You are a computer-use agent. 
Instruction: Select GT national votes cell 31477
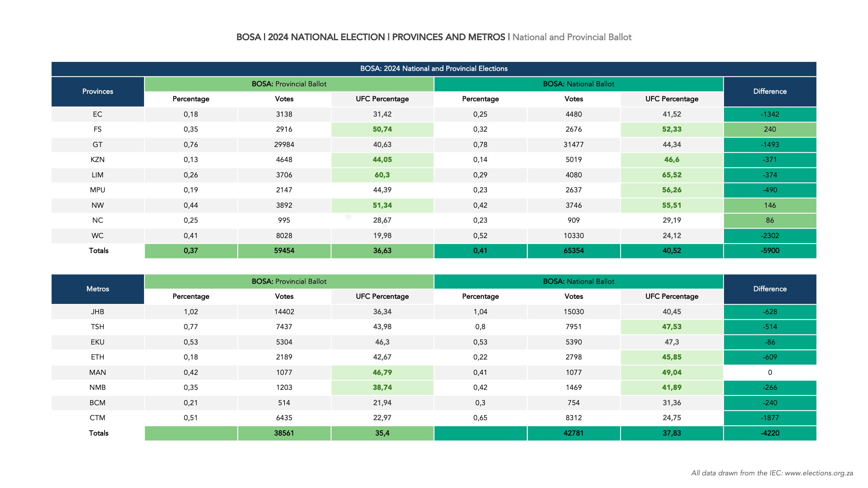click(573, 145)
